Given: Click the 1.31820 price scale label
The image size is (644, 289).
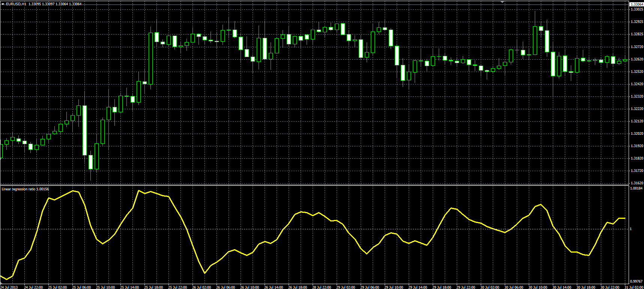Looking at the screenshot, I should point(637,158).
